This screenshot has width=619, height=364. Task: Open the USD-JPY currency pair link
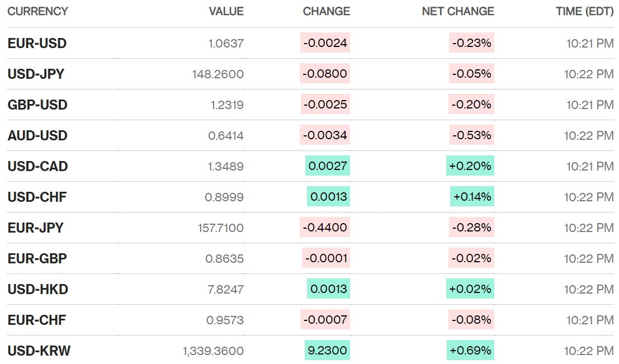pyautogui.click(x=36, y=74)
